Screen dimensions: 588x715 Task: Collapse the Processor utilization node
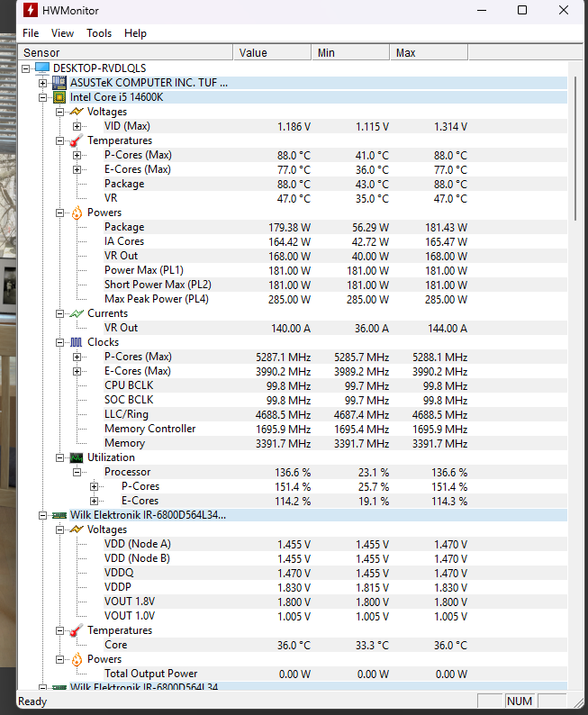77,472
